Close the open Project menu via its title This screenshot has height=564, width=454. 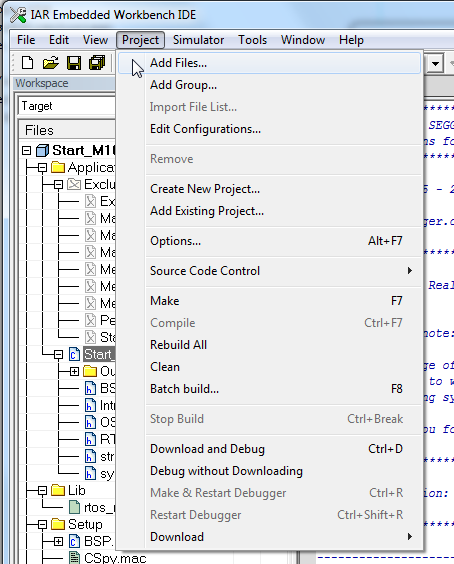[140, 40]
